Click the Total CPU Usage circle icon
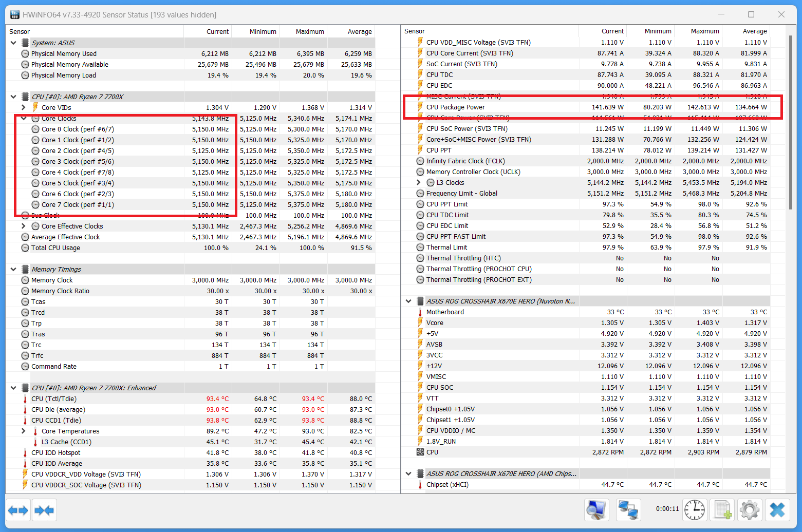Screen dimensions: 802x532 (25, 248)
